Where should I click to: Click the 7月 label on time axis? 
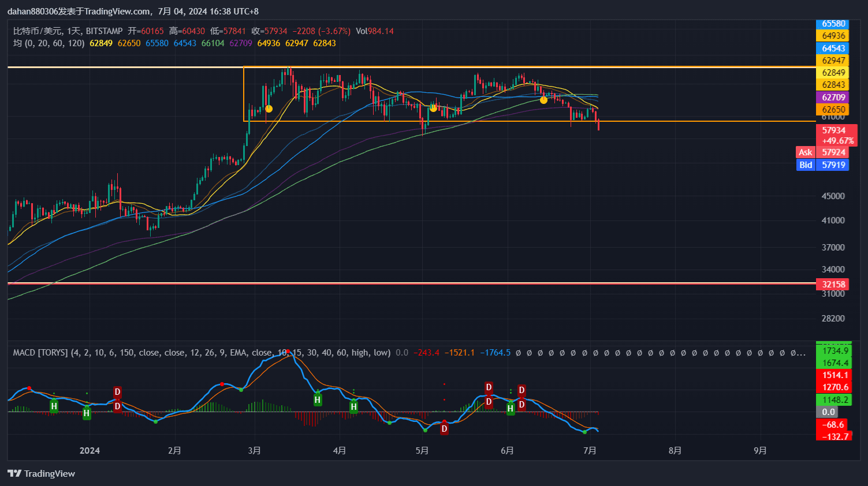[x=590, y=450]
